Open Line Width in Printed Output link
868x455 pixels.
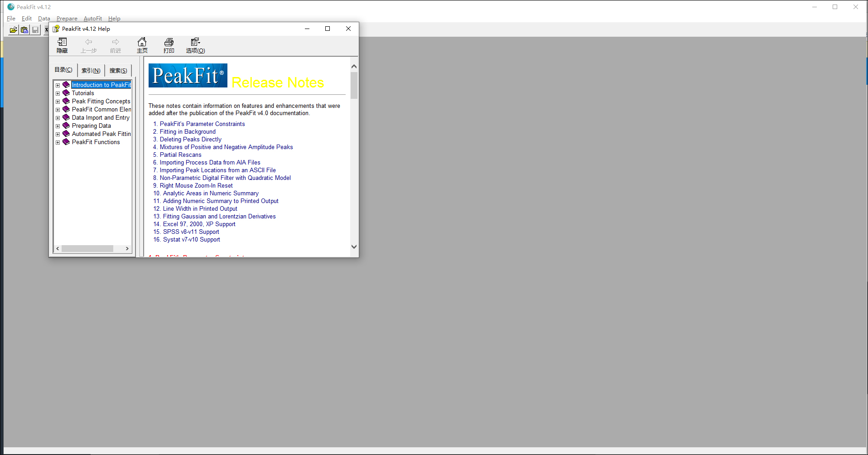(x=200, y=208)
